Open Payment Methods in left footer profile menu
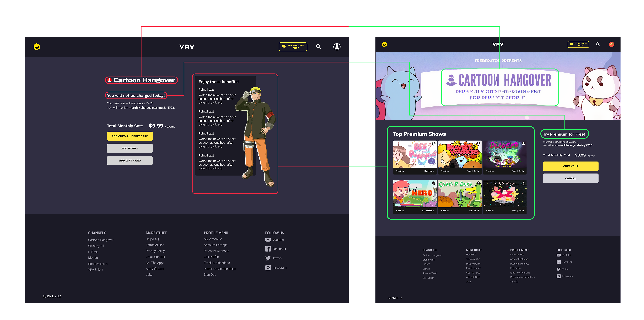The height and width of the screenshot is (320, 644). point(216,251)
